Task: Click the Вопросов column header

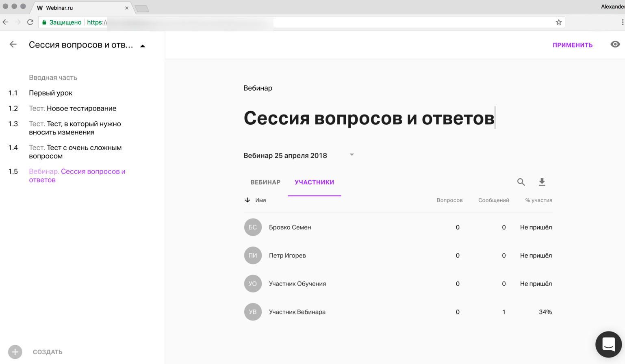Action: point(449,200)
